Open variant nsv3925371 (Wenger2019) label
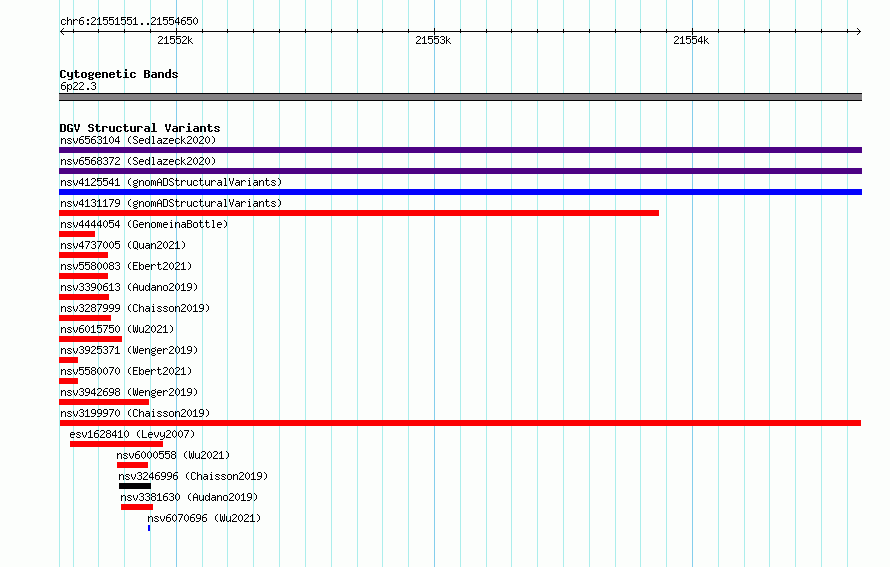Image resolution: width=890 pixels, height=567 pixels. point(129,350)
